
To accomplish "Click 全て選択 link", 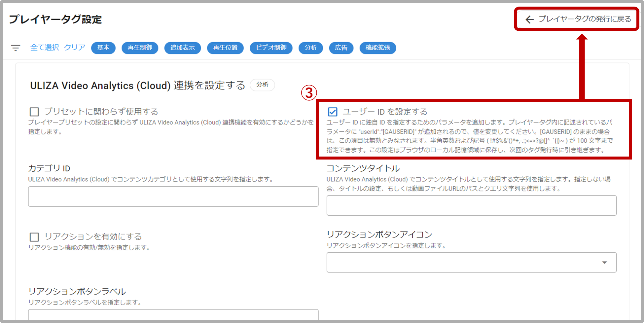I will 45,48.
